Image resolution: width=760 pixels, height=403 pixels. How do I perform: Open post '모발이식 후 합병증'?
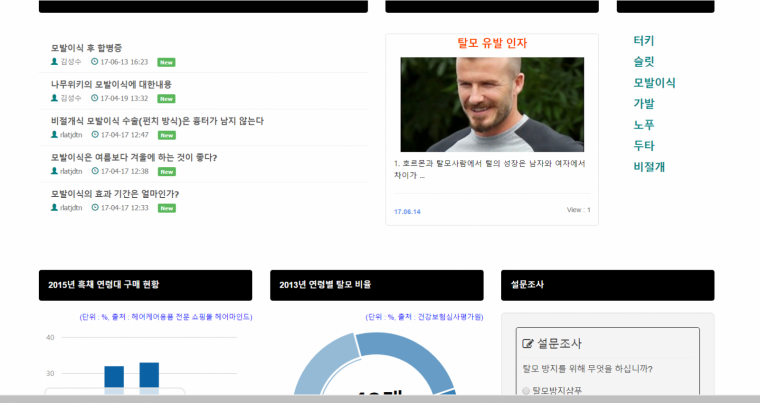(x=86, y=48)
